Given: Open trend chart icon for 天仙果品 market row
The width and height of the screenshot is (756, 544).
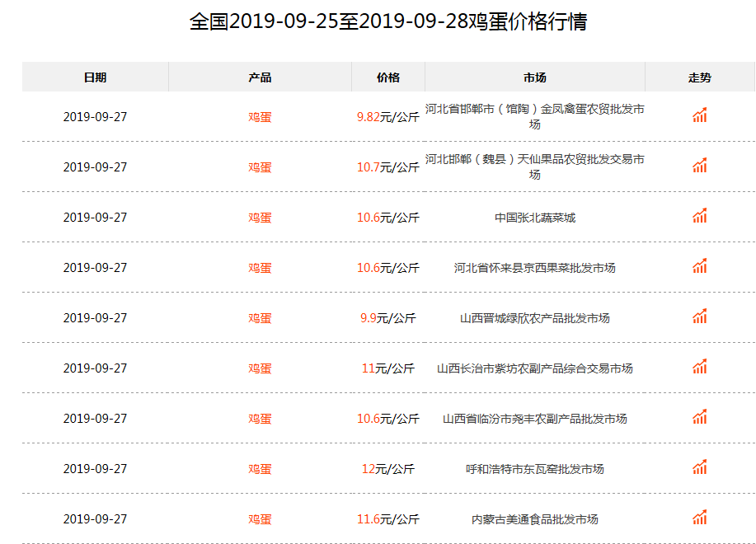Looking at the screenshot, I should pyautogui.click(x=700, y=166).
